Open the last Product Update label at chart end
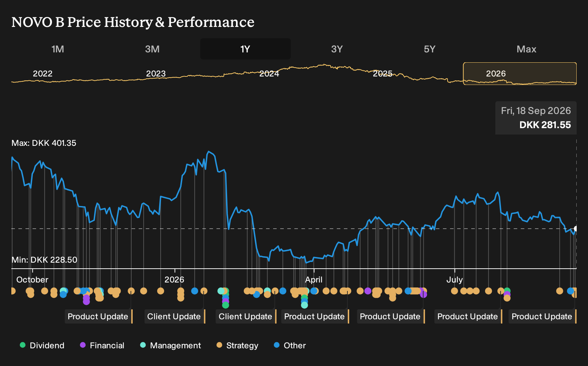Screen dimensions: 588x366 tap(542, 316)
